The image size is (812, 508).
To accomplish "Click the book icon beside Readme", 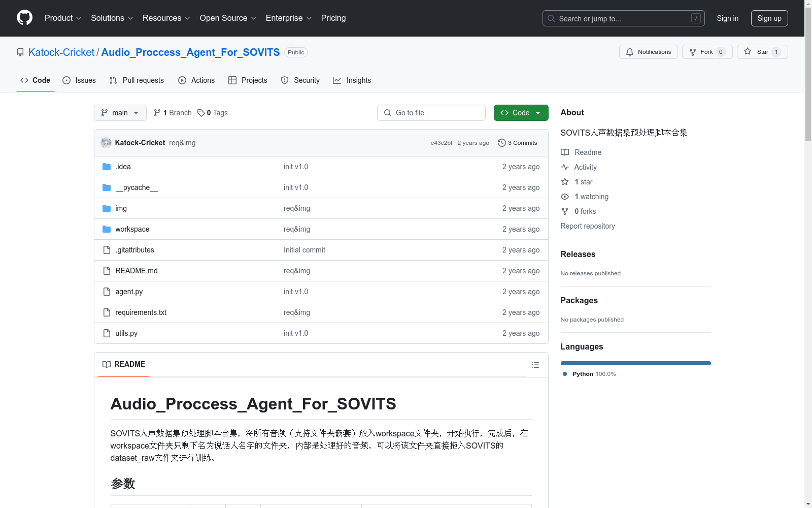I will pos(565,152).
